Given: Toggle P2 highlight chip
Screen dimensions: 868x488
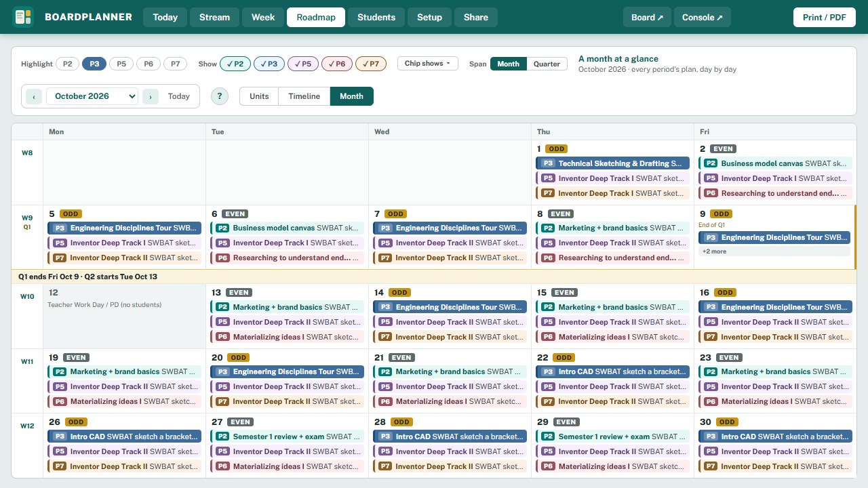Looking at the screenshot, I should pos(67,64).
